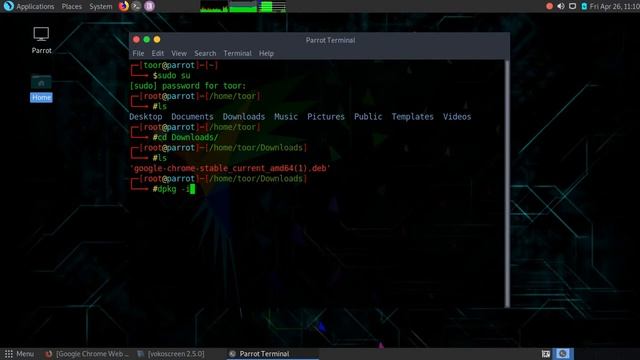This screenshot has height=360, width=640.
Task: Click the '#cd Downloads/' command line
Action: pyautogui.click(x=185, y=137)
